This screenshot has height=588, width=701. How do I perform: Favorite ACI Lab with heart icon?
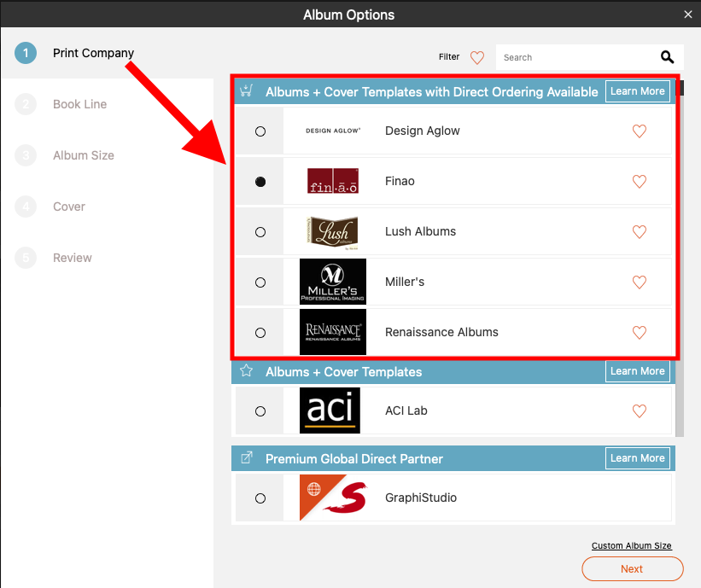(x=639, y=411)
